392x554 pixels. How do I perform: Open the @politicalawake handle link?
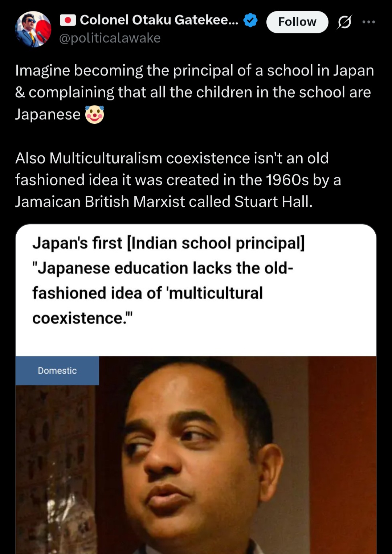110,38
